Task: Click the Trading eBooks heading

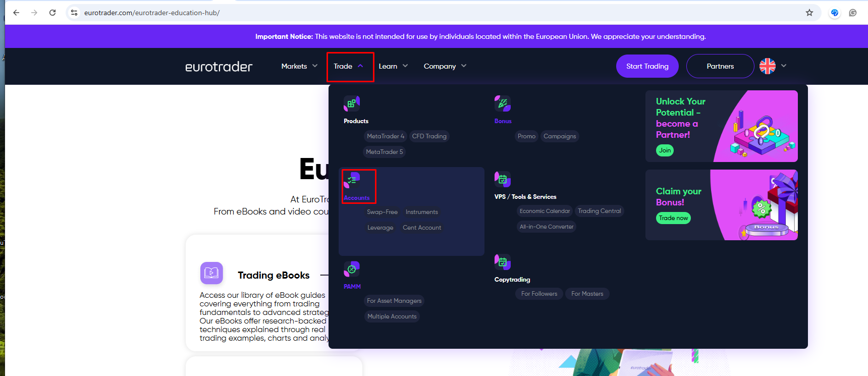Action: tap(274, 275)
